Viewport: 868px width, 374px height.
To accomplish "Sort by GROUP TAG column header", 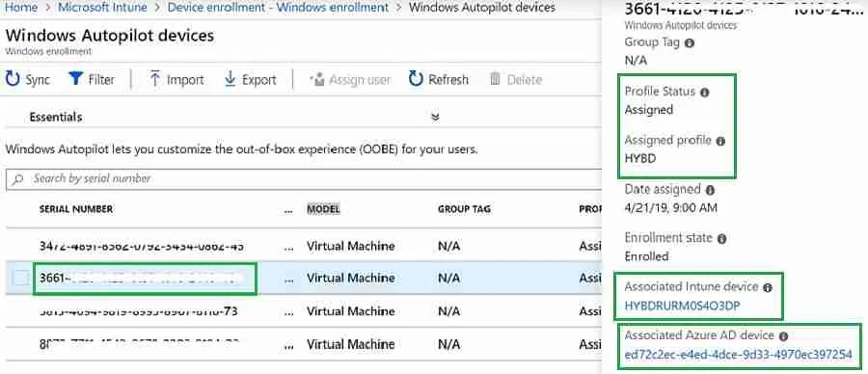I will tap(464, 209).
